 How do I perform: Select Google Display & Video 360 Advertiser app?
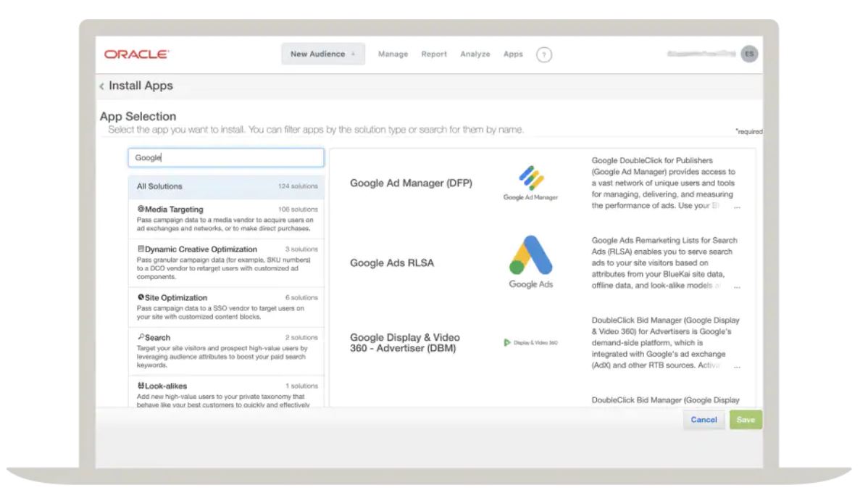[x=405, y=342]
